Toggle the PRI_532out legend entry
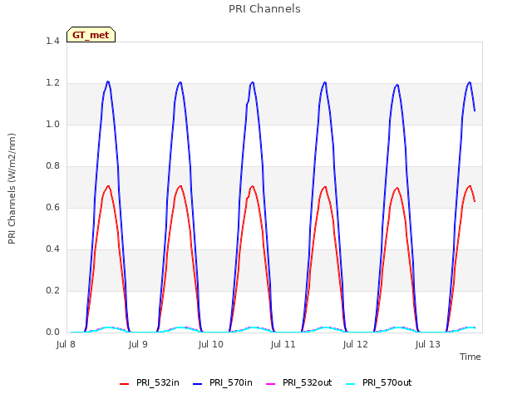 [299, 383]
